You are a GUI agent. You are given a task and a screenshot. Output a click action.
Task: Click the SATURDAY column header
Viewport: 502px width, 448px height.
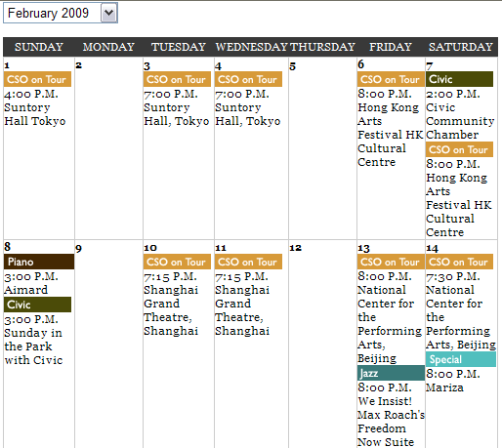coord(461,47)
